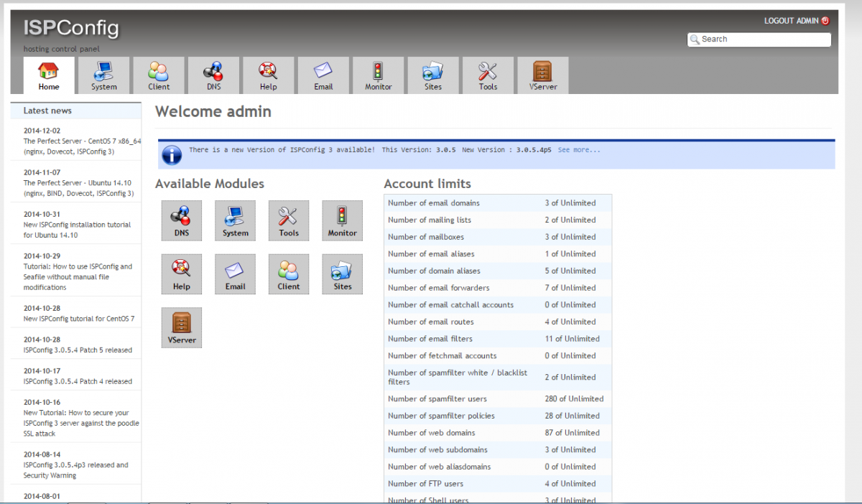Image resolution: width=862 pixels, height=504 pixels.
Task: Open ISPConfig 3.0.5.4 Patch 4 released news
Action: point(78,381)
